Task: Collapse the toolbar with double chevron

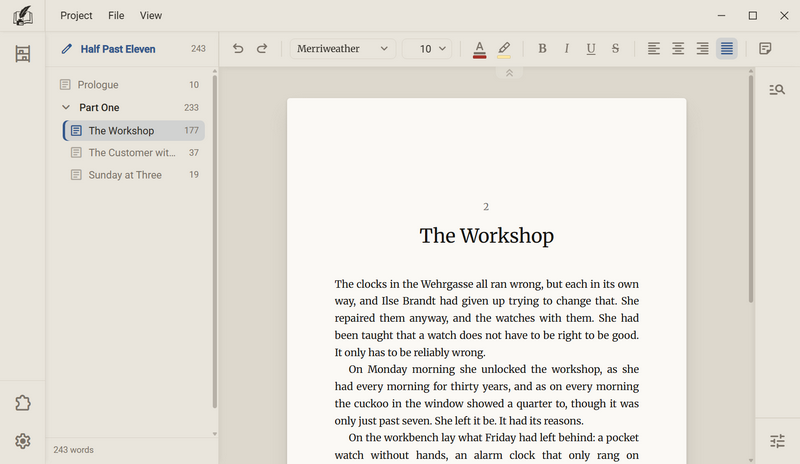Action: coord(509,73)
